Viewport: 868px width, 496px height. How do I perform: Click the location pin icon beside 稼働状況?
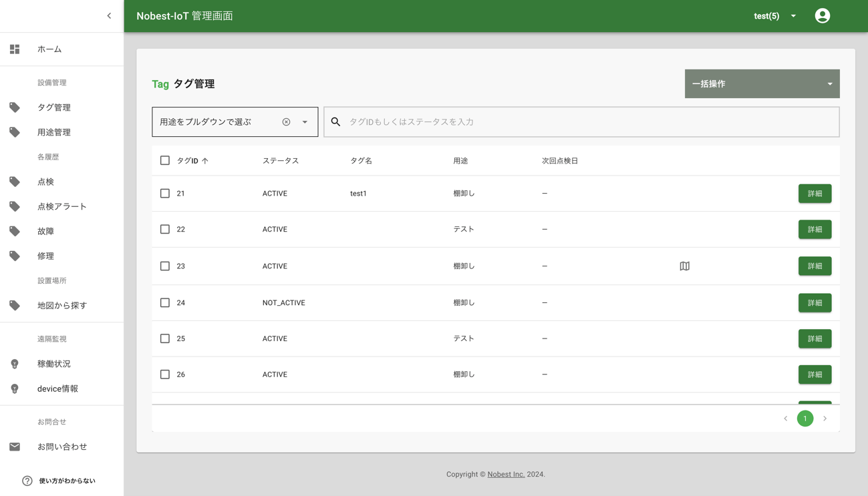pyautogui.click(x=15, y=363)
